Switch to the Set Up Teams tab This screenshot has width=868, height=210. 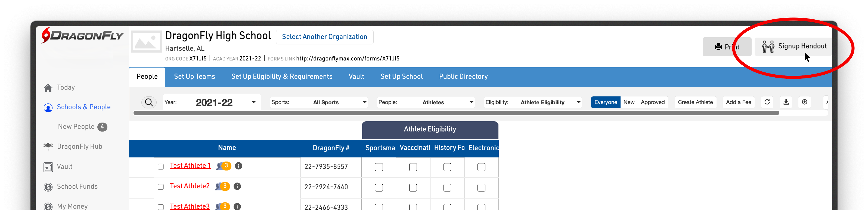(194, 77)
